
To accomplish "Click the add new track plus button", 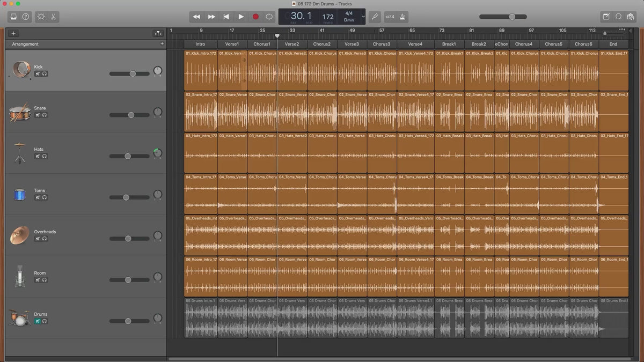I will (13, 33).
